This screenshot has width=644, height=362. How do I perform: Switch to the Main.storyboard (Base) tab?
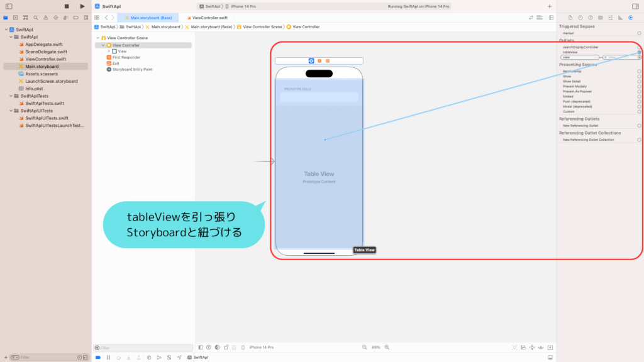(x=148, y=18)
